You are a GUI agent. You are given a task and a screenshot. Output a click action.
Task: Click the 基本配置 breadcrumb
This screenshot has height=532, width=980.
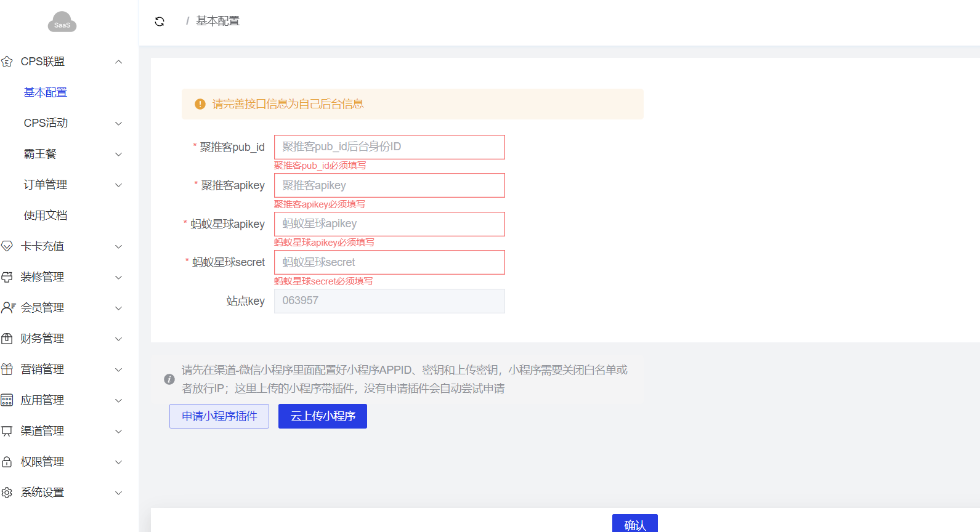click(x=217, y=21)
